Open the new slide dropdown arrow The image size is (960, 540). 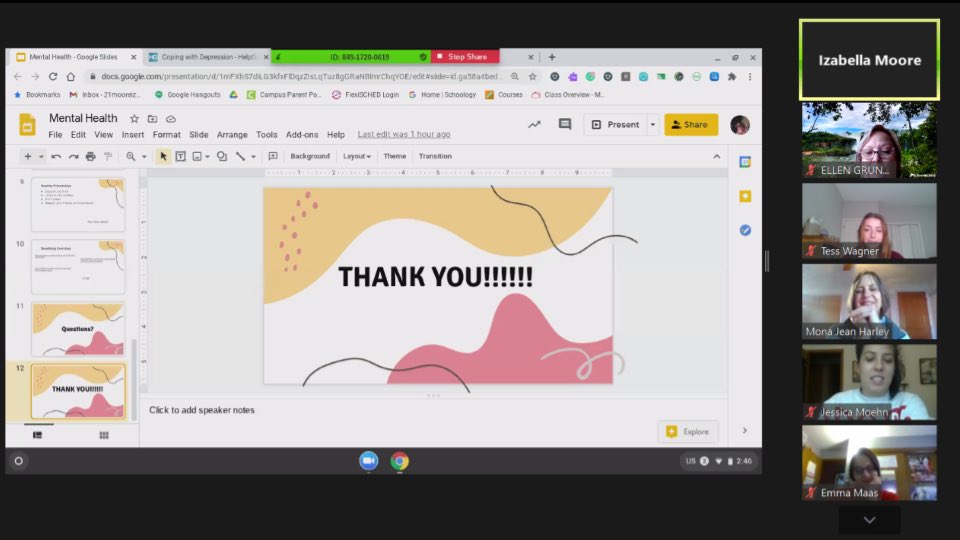tap(41, 156)
